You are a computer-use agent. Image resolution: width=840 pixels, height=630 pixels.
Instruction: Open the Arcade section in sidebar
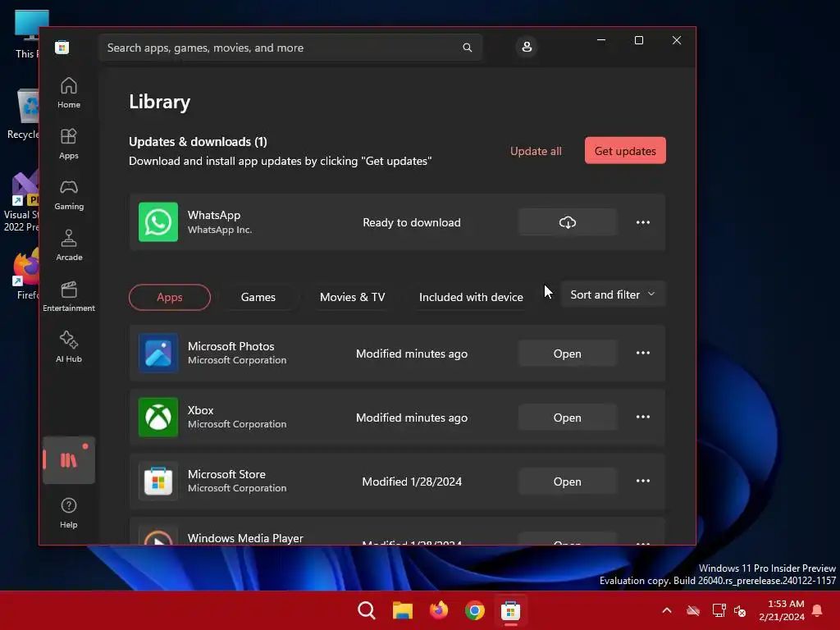(x=69, y=246)
